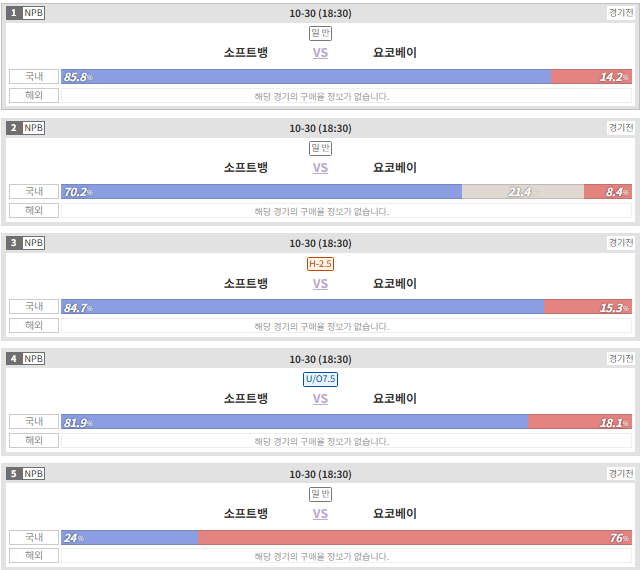Select 국내 tab in match 1
Screen dimensions: 643x570
[34, 77]
